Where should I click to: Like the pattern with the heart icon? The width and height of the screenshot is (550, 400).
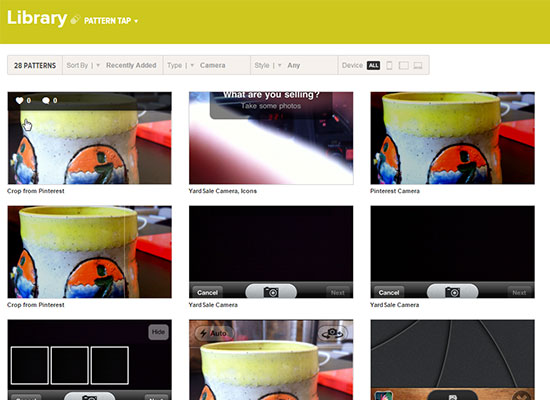tap(19, 101)
